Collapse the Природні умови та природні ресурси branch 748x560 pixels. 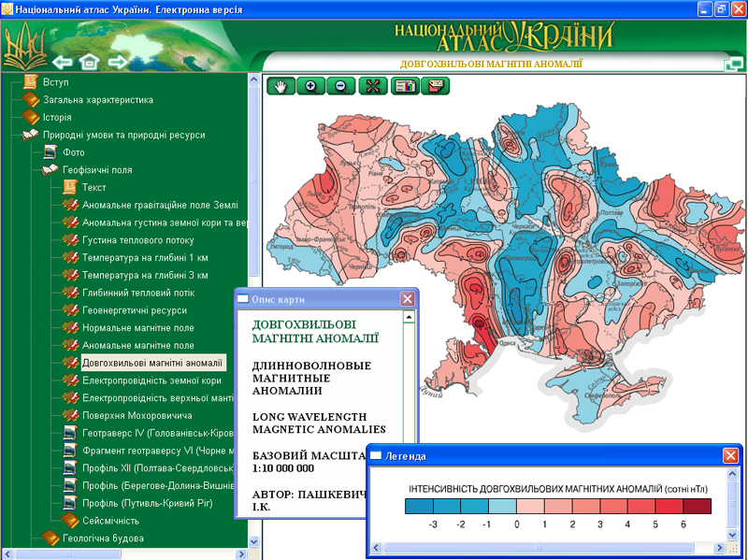31,135
